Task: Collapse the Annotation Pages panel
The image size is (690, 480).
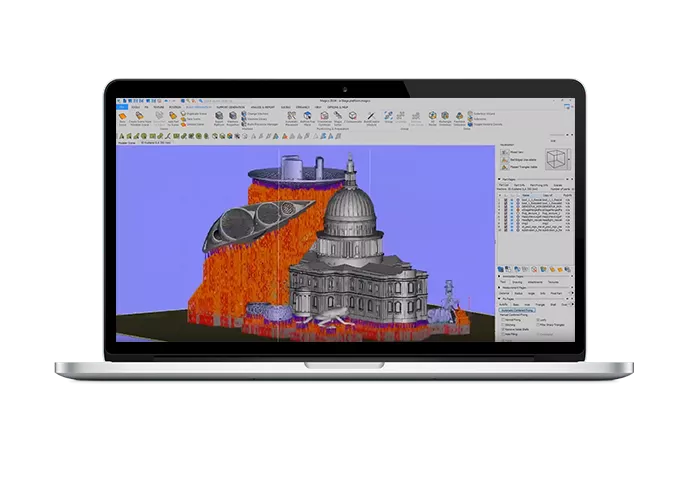Action: pyautogui.click(x=499, y=276)
